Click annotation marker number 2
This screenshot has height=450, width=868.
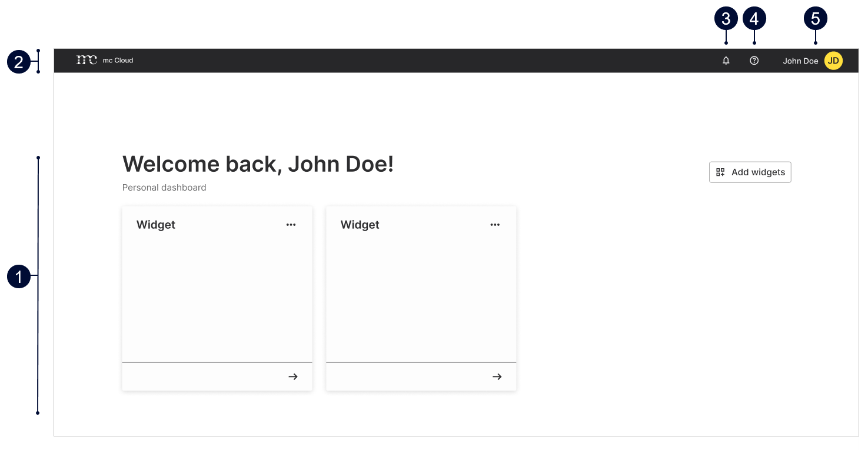click(x=19, y=62)
